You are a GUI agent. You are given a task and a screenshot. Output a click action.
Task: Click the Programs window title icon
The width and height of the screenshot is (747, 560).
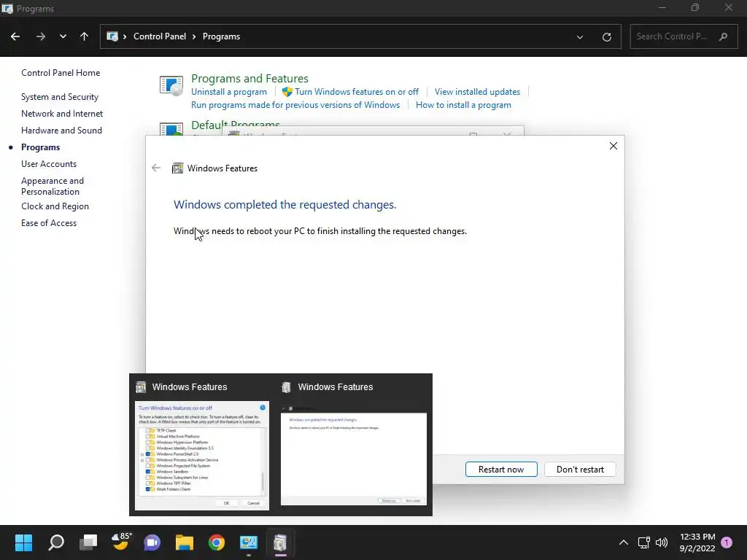7,9
